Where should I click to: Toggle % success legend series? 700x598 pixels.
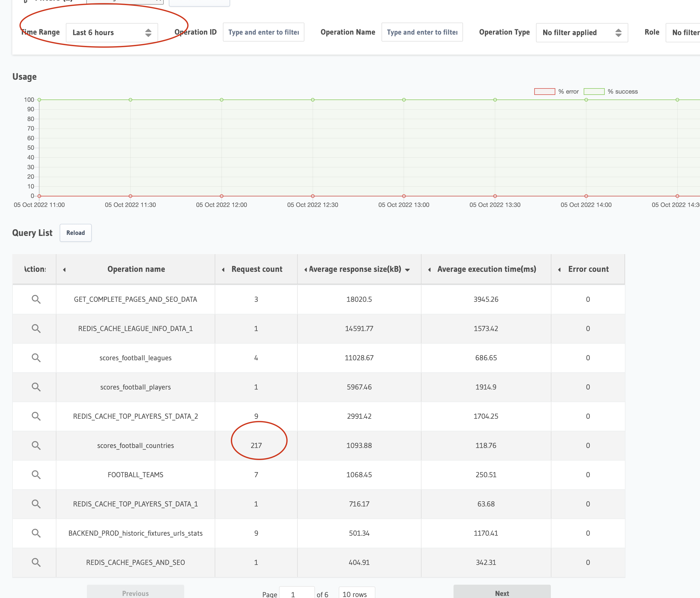(611, 92)
